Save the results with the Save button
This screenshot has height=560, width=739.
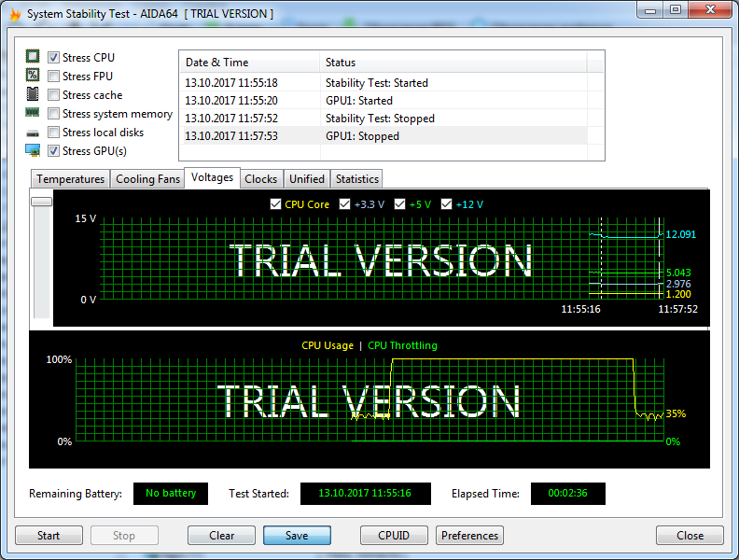pyautogui.click(x=297, y=536)
